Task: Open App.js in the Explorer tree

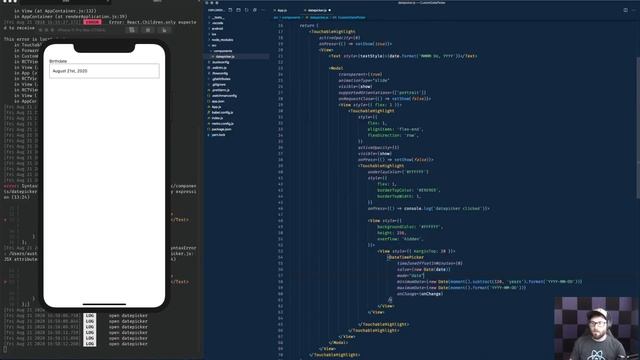Action: [x=216, y=107]
